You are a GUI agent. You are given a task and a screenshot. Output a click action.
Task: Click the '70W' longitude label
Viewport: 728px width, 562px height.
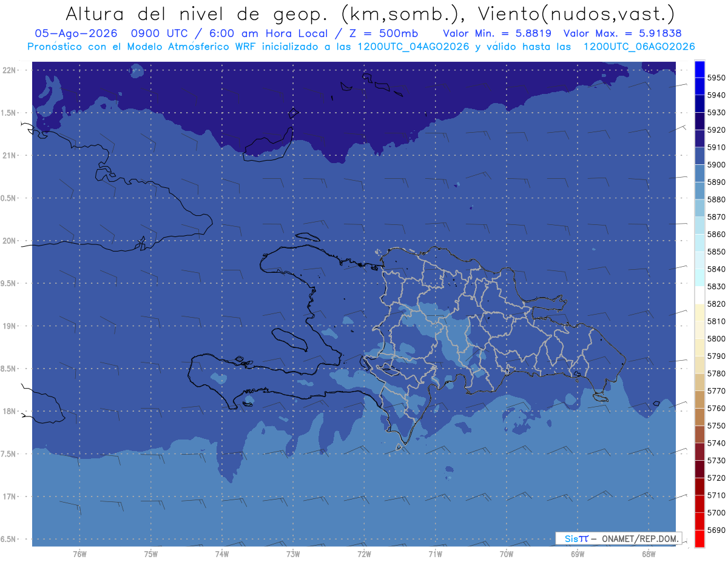(x=507, y=554)
